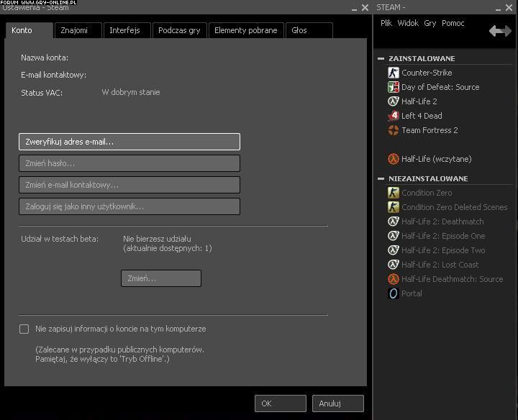This screenshot has height=420, width=518.
Task: Open the Pomoc menu
Action: pos(453,23)
